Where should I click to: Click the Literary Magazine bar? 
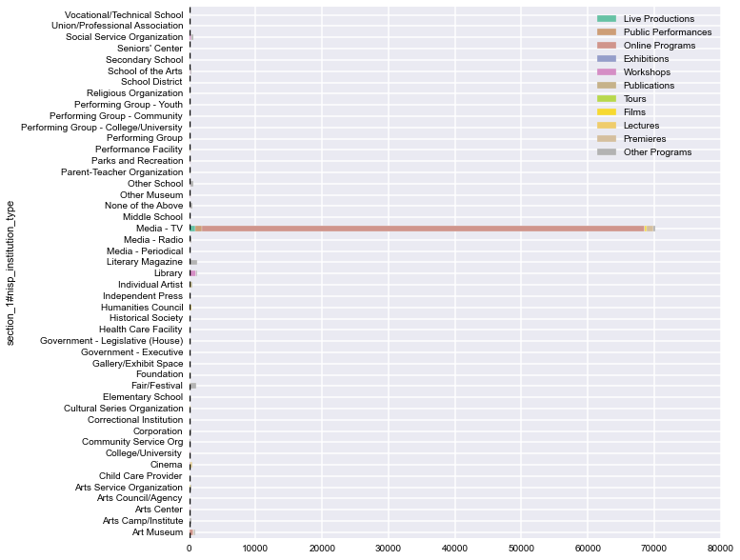(x=194, y=262)
